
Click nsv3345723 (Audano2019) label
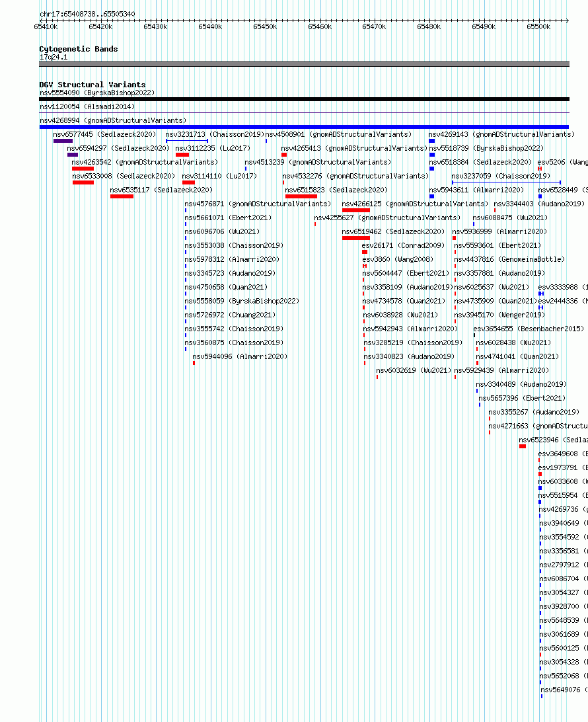pyautogui.click(x=230, y=273)
